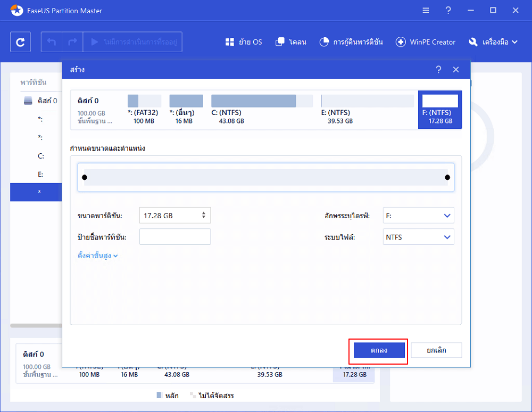
Task: Click the horizontal scrollbar under partition list
Action: tap(36, 325)
